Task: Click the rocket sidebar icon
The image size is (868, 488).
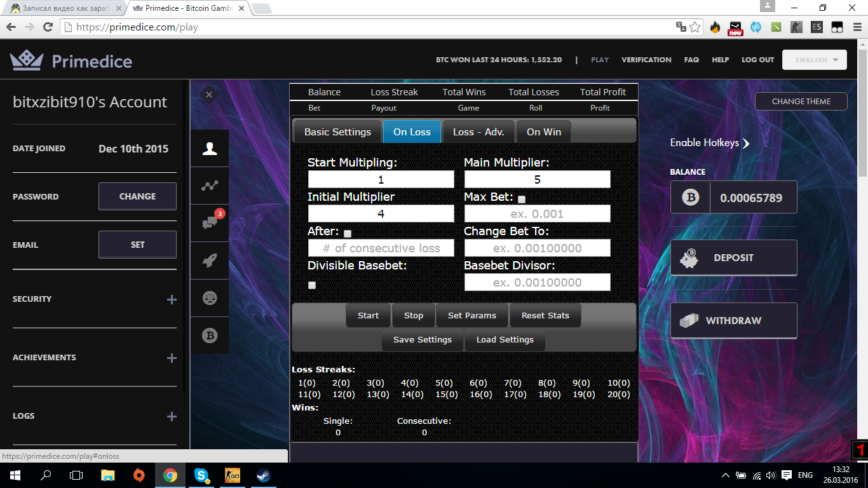Action: (210, 261)
